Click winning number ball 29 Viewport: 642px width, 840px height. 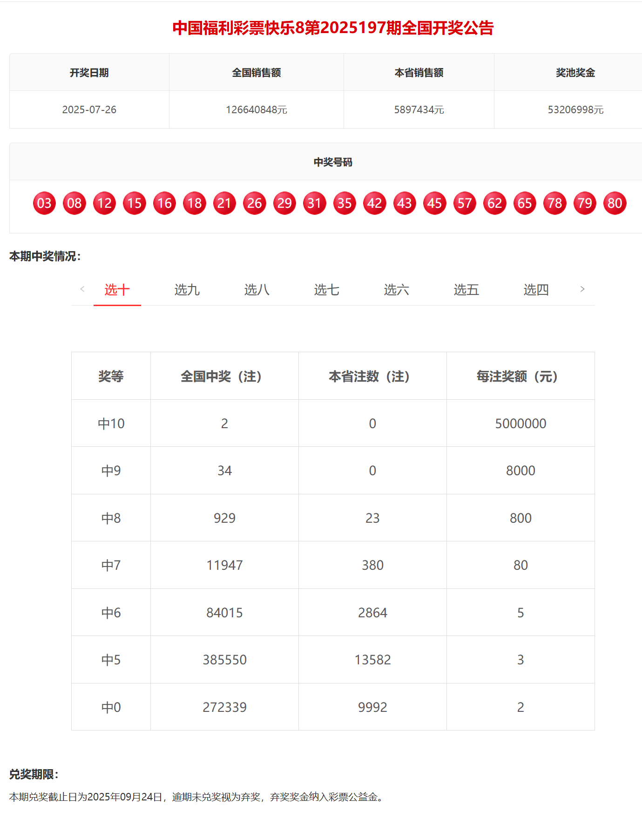point(284,203)
